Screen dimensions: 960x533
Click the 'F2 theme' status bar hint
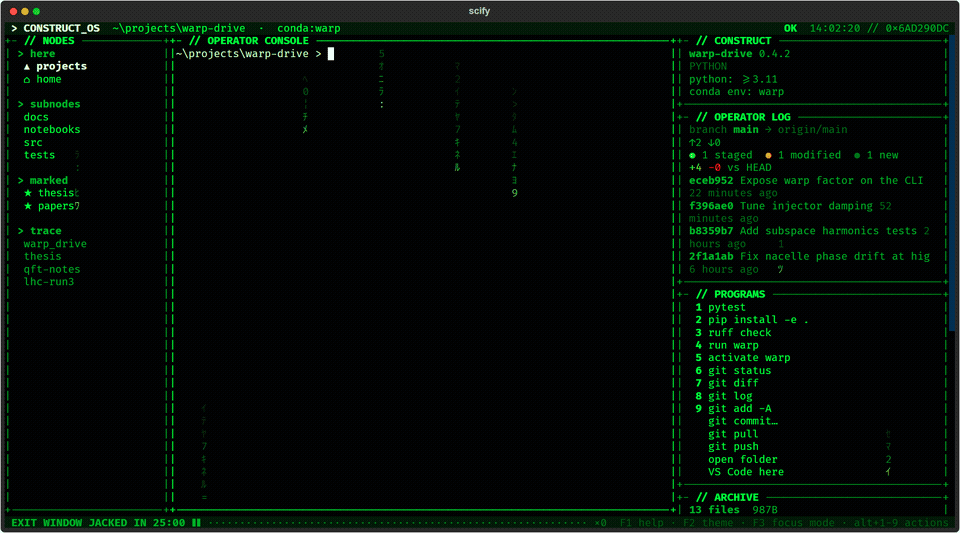708,523
